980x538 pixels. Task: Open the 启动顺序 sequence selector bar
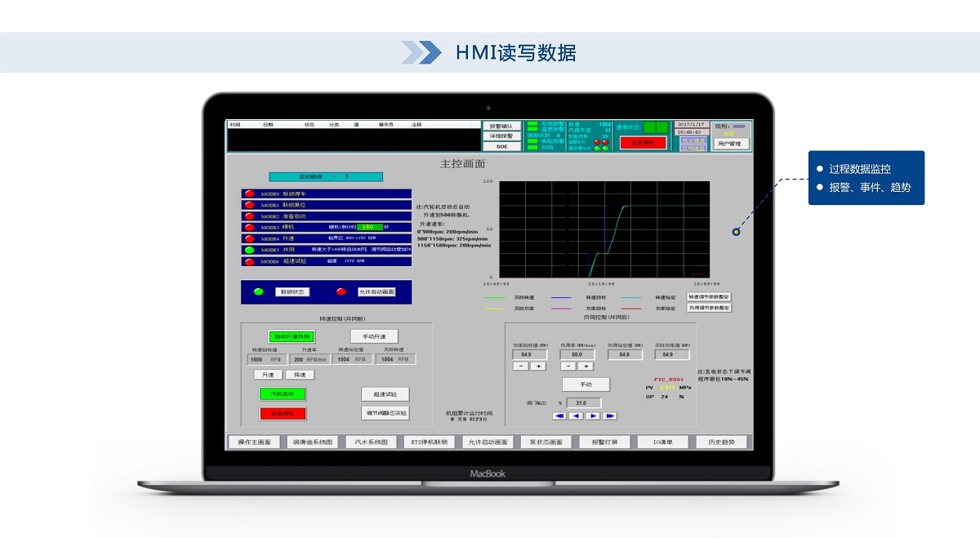coord(326,176)
